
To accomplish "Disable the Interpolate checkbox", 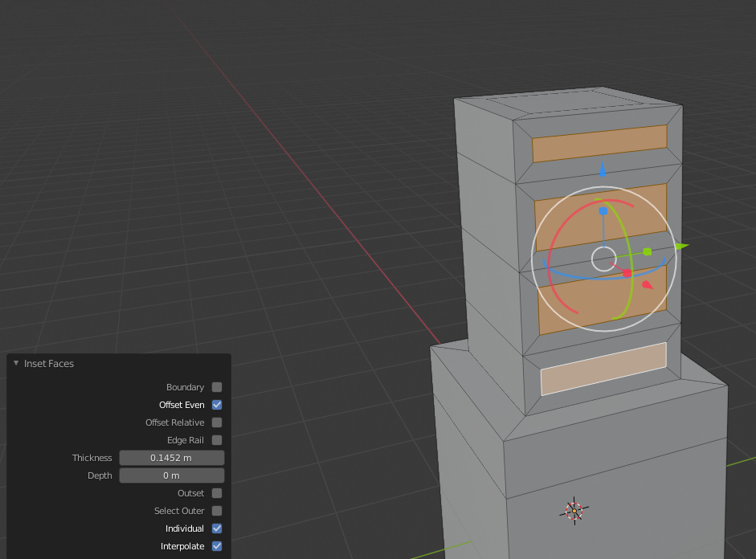I will tap(216, 546).
